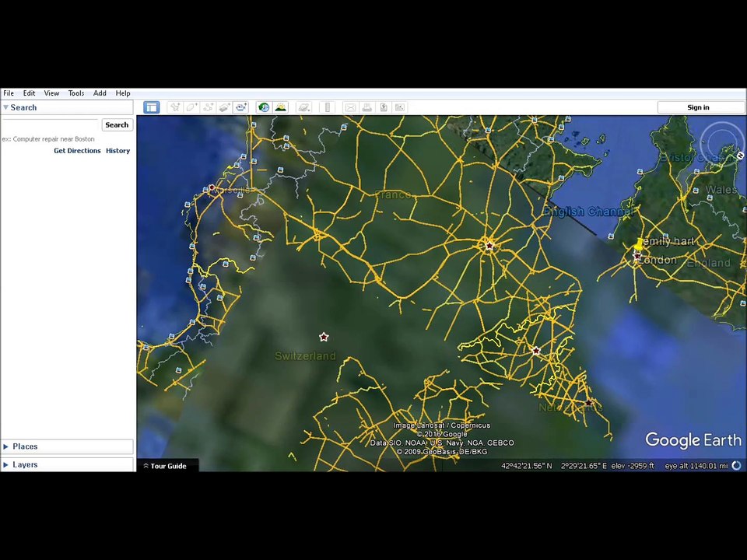Open the search History link

coord(117,150)
